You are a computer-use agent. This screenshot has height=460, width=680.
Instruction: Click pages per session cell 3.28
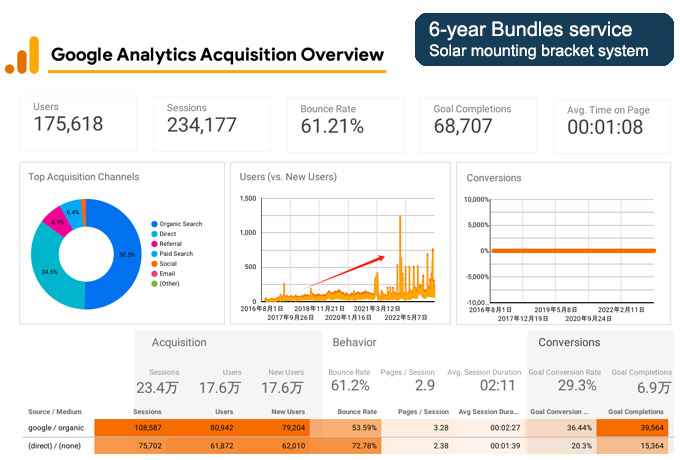(441, 428)
